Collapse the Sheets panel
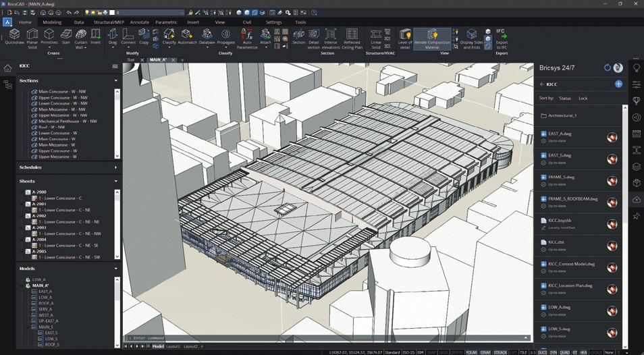The image size is (644, 355). [x=116, y=181]
